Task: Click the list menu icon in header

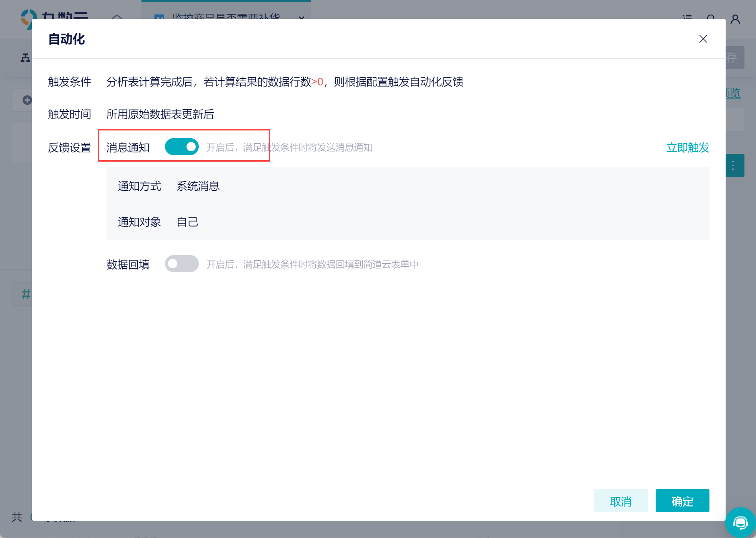Action: click(x=687, y=17)
